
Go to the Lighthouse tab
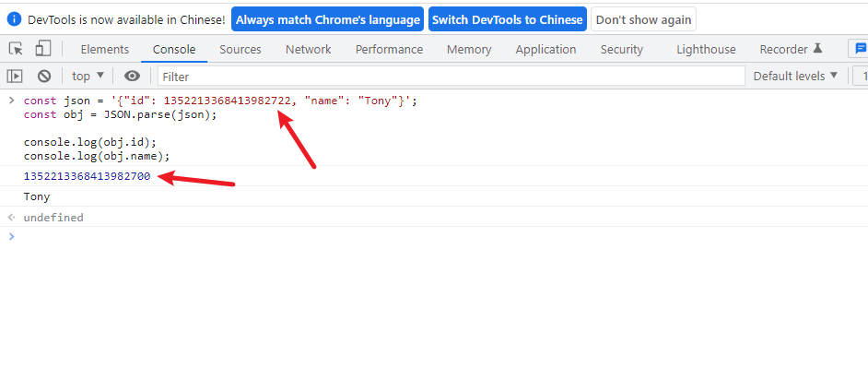(706, 50)
